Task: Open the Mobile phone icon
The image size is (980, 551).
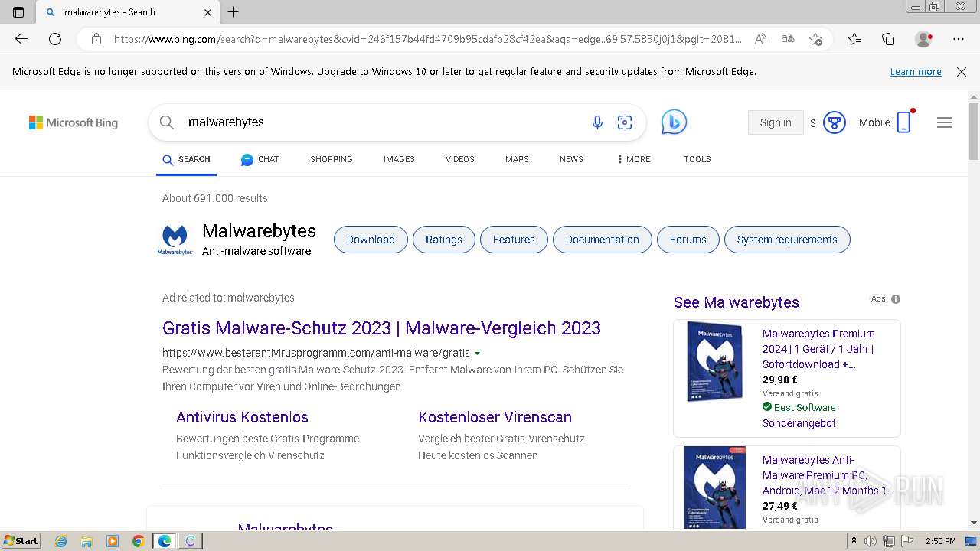Action: (904, 122)
